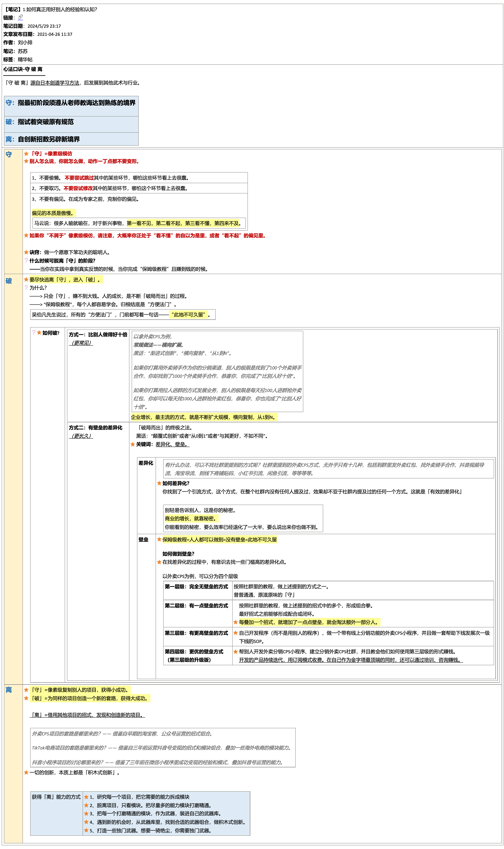Open the link icon next to 链接
Image resolution: width=504 pixels, height=849 pixels.
pos(20,17)
